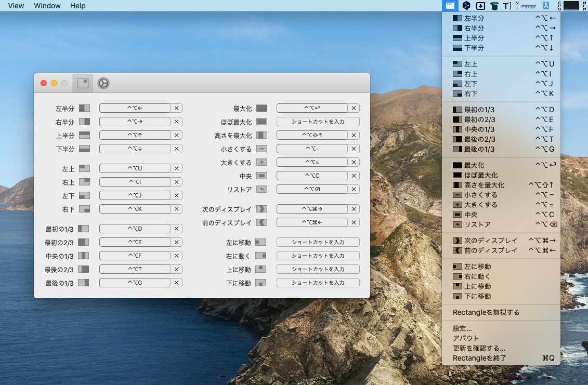Select the keyboard shortcuts tab icon
This screenshot has height=385, width=588.
point(83,83)
